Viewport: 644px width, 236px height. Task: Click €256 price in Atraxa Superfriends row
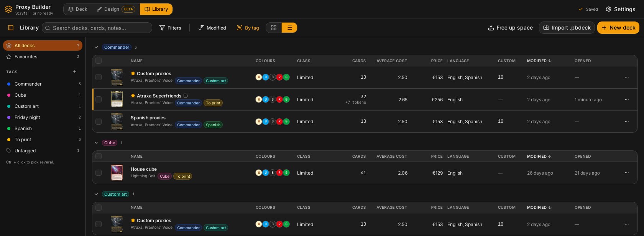(437, 100)
